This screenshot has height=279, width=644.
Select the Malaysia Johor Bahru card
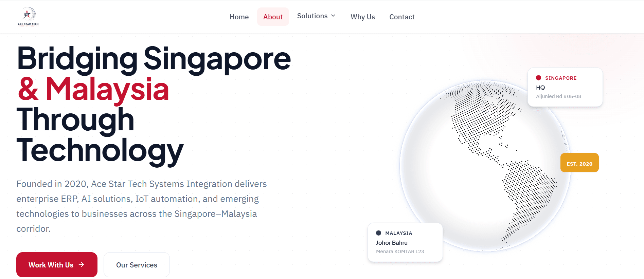[x=405, y=242]
